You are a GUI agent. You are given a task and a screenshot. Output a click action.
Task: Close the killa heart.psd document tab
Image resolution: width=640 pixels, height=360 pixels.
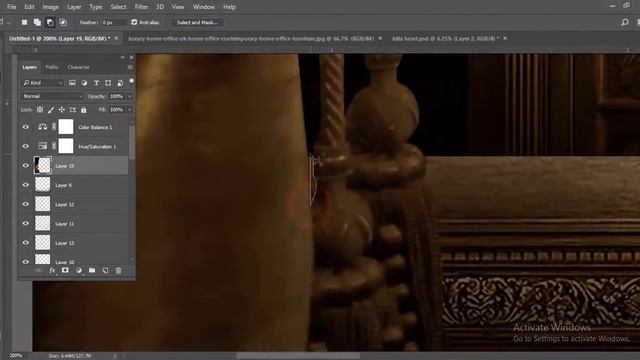coord(505,38)
